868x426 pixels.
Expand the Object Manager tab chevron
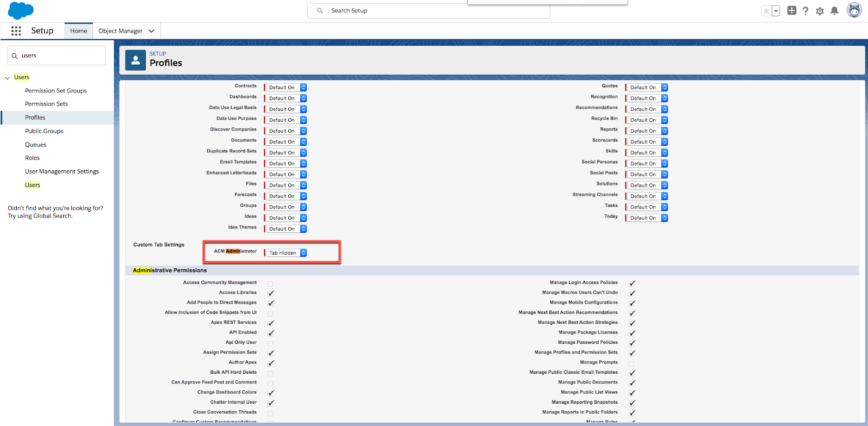[x=151, y=32]
